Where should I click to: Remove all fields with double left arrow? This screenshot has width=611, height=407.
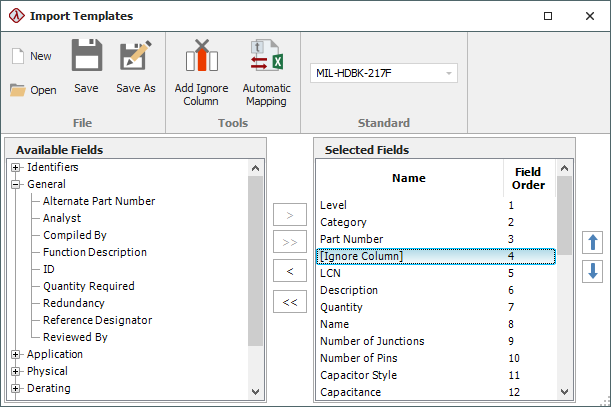click(x=290, y=301)
